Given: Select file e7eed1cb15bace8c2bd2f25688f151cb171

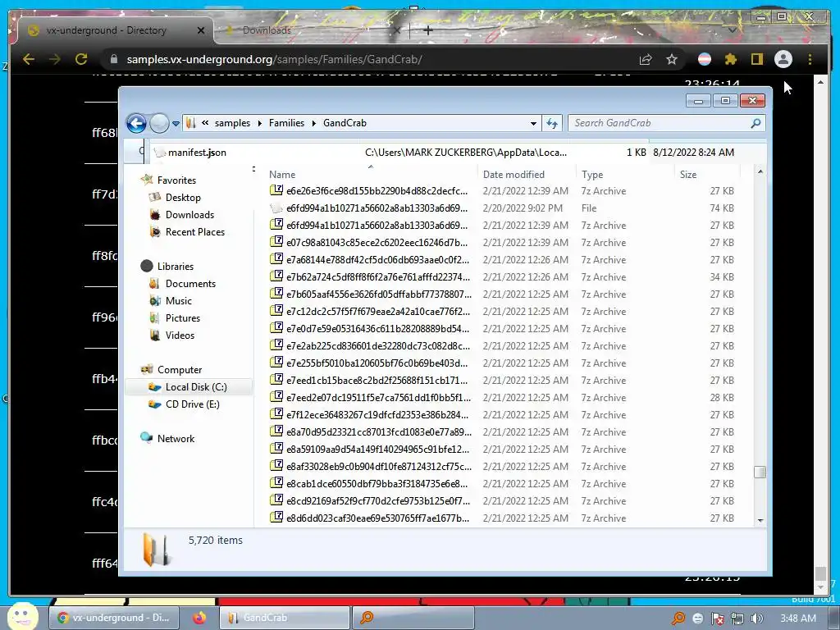Looking at the screenshot, I should click(377, 381).
